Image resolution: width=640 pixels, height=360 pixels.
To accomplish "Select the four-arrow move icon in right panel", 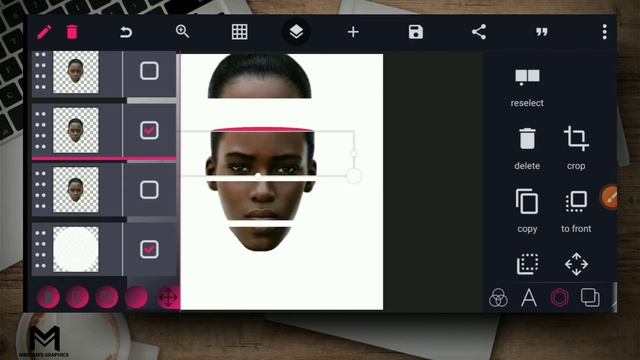I will [576, 264].
